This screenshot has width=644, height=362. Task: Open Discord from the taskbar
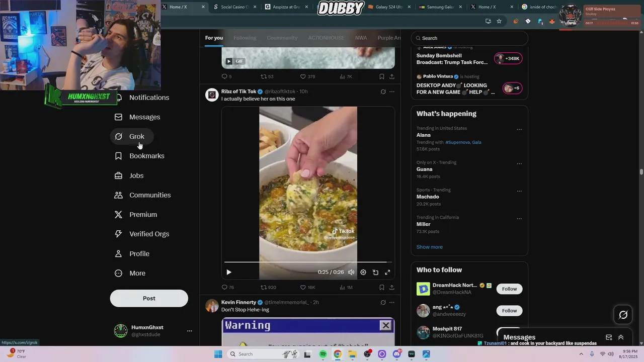pyautogui.click(x=396, y=354)
